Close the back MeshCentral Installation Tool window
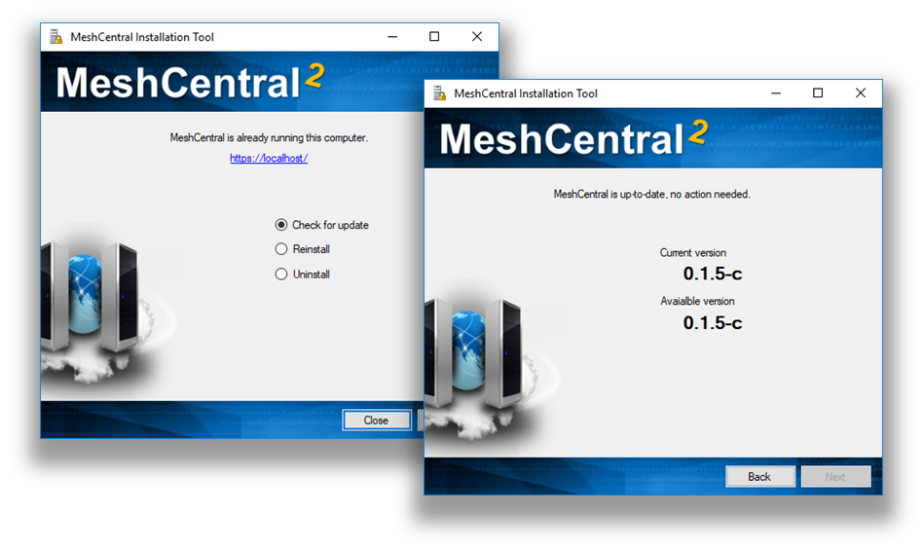923x551 pixels. [477, 36]
